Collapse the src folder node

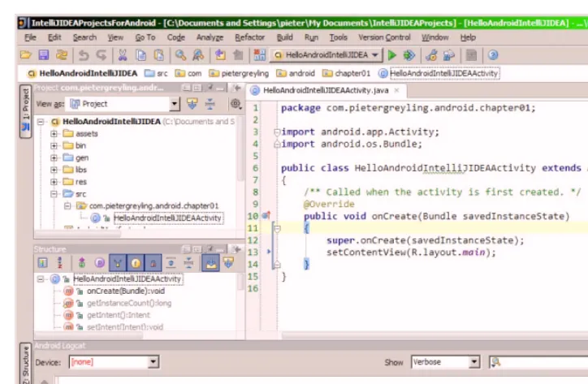click(54, 194)
